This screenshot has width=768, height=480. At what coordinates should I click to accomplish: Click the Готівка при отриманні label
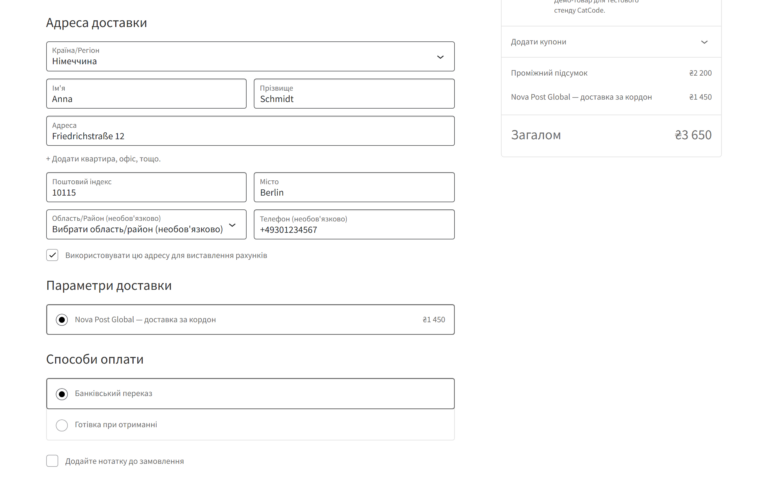coord(116,425)
